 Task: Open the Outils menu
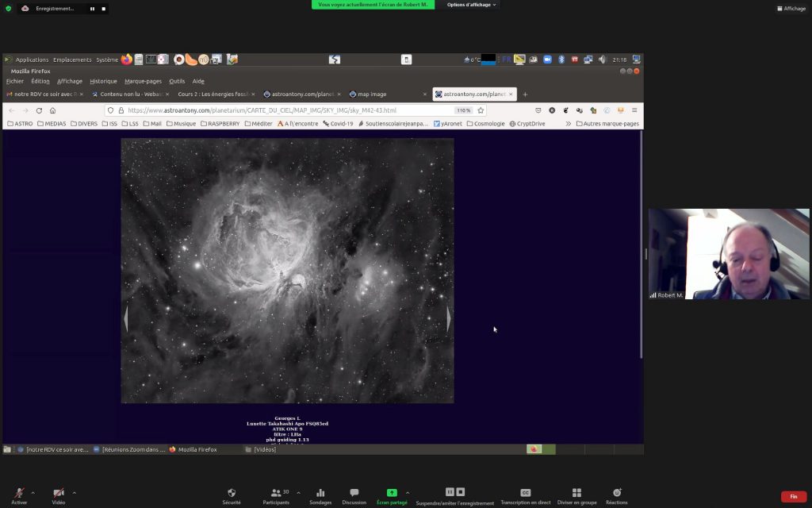pyautogui.click(x=177, y=82)
